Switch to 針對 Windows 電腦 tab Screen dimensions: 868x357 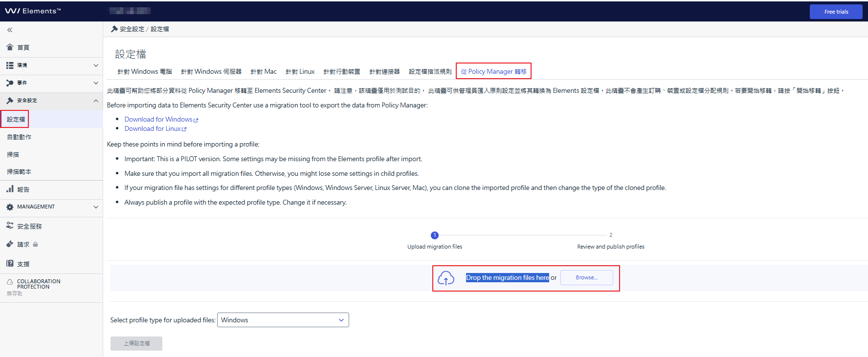(x=145, y=71)
